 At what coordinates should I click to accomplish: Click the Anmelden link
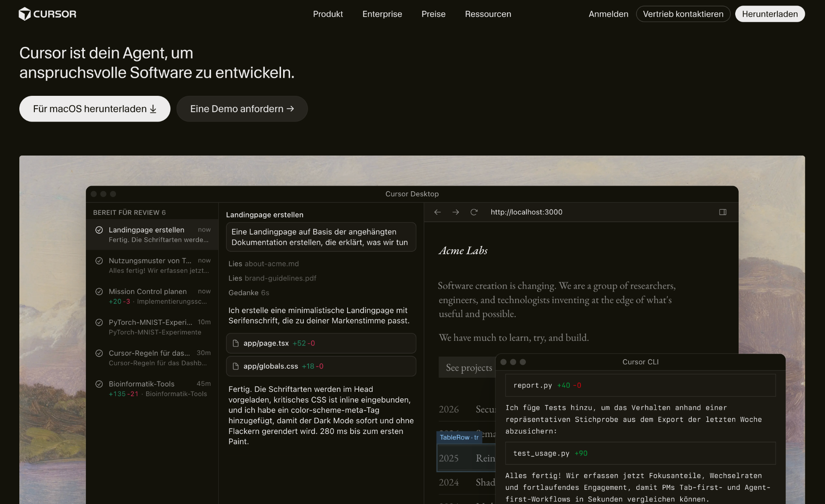608,14
